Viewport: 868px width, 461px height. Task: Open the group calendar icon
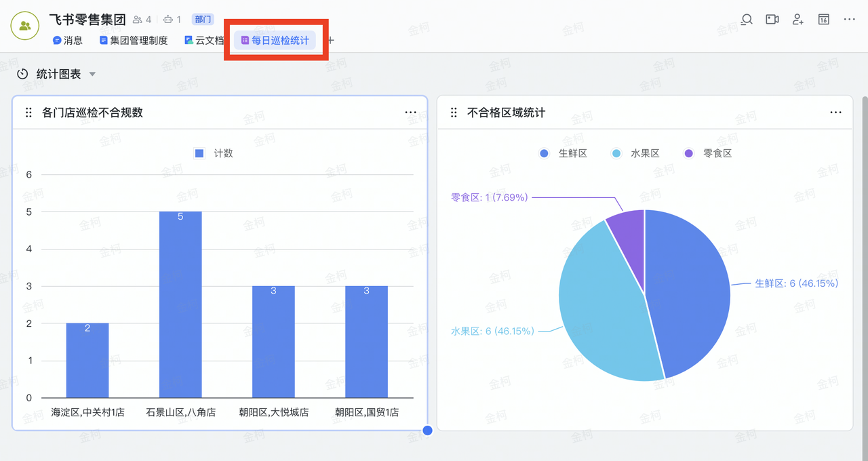point(823,20)
